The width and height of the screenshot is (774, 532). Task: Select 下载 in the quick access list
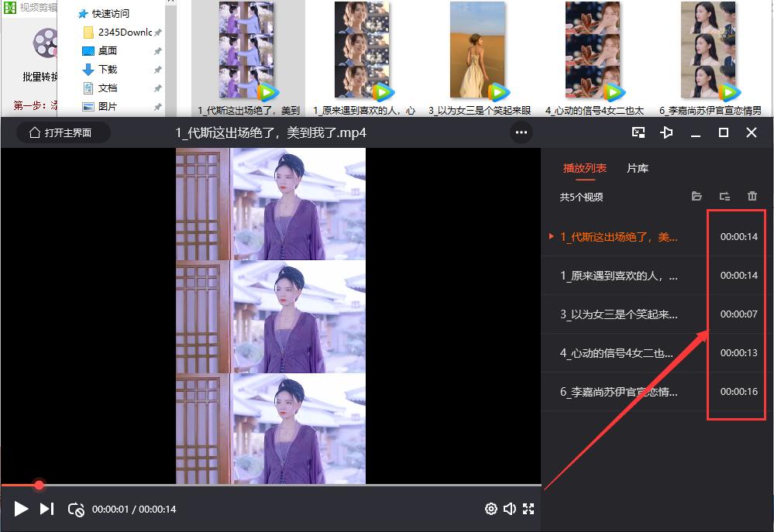click(100, 69)
